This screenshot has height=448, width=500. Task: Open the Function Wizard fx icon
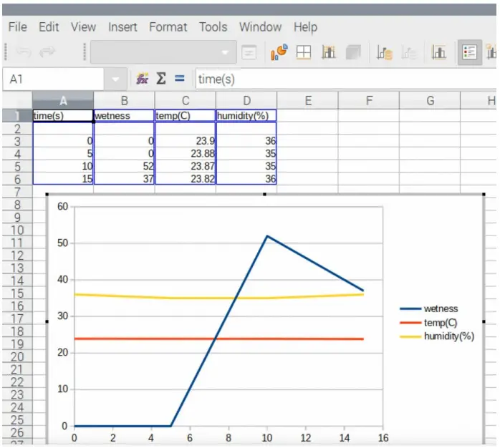[143, 79]
